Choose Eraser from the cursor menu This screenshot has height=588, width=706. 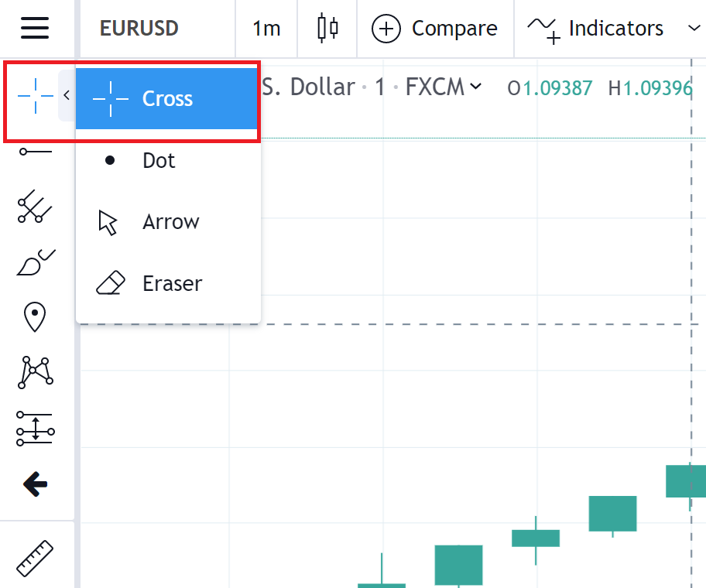[x=169, y=283]
